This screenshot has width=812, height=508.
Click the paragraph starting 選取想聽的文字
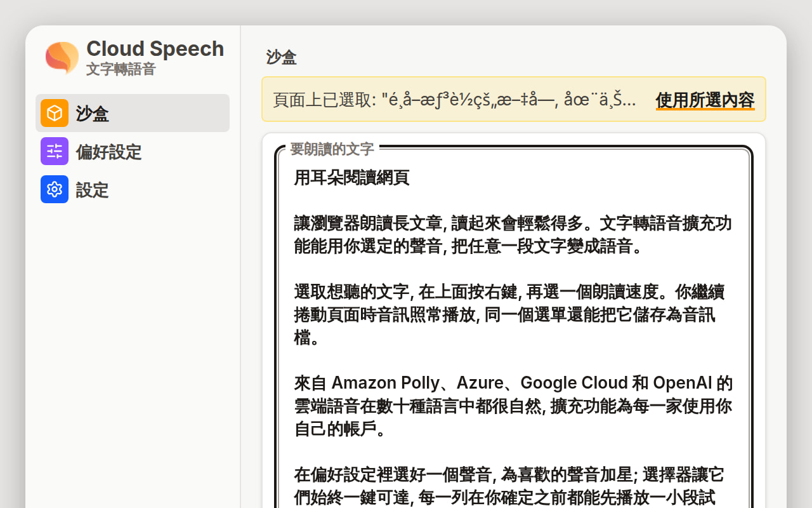(509, 315)
